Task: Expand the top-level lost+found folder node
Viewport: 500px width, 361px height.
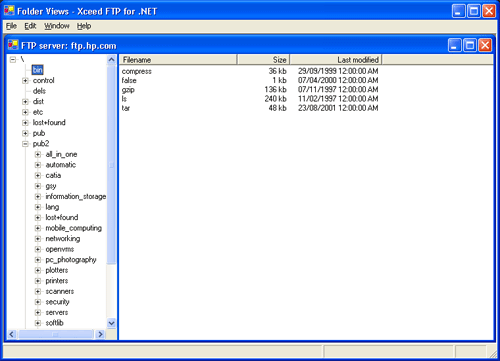Action: [25, 123]
